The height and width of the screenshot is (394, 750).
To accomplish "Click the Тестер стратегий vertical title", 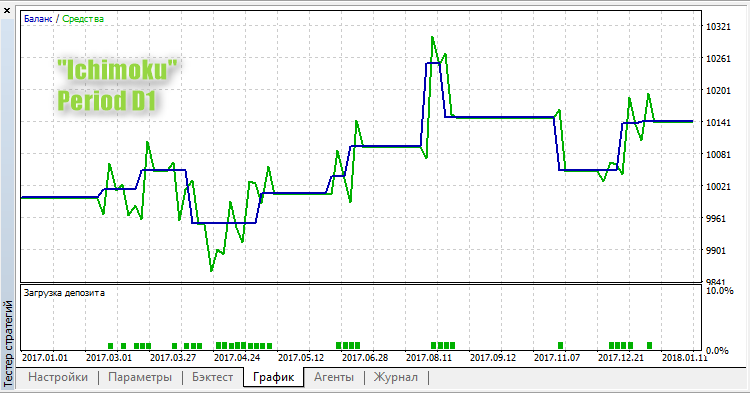I will click(8, 343).
